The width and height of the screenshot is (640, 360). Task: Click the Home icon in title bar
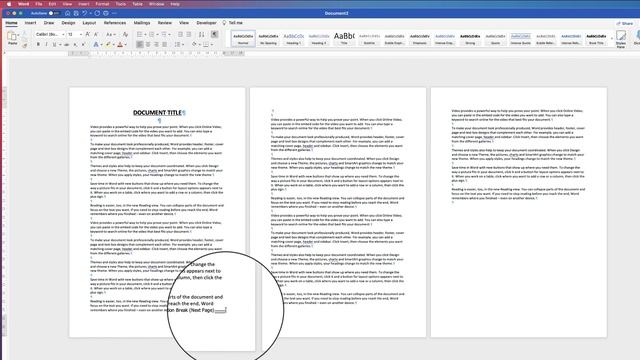[67, 13]
